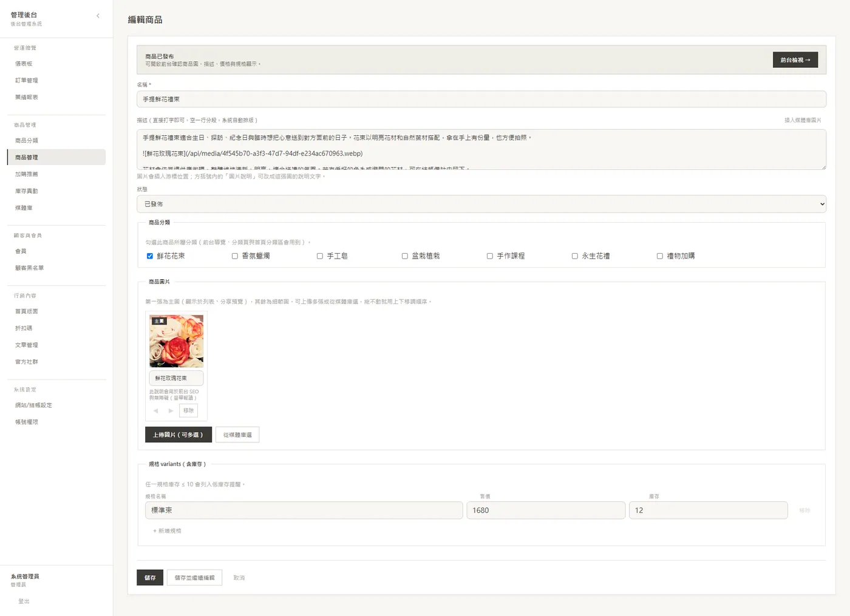The image size is (850, 616).
Task: Click inside the 描述 description textarea
Action: click(x=481, y=149)
